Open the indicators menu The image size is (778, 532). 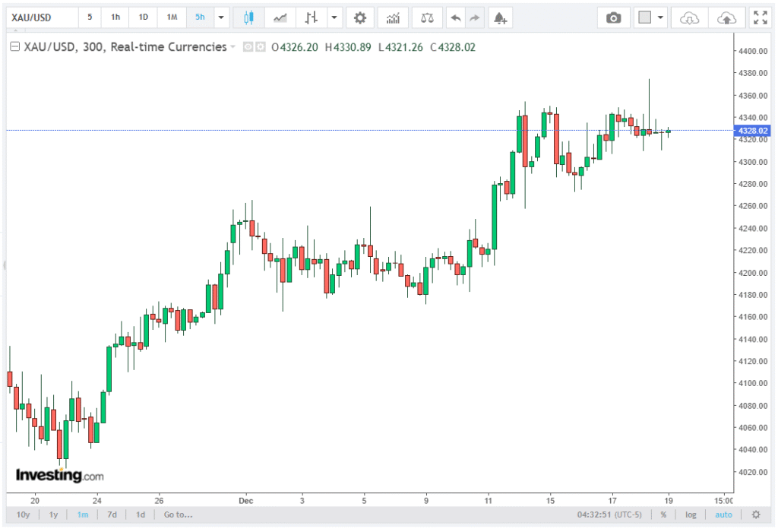(x=393, y=17)
